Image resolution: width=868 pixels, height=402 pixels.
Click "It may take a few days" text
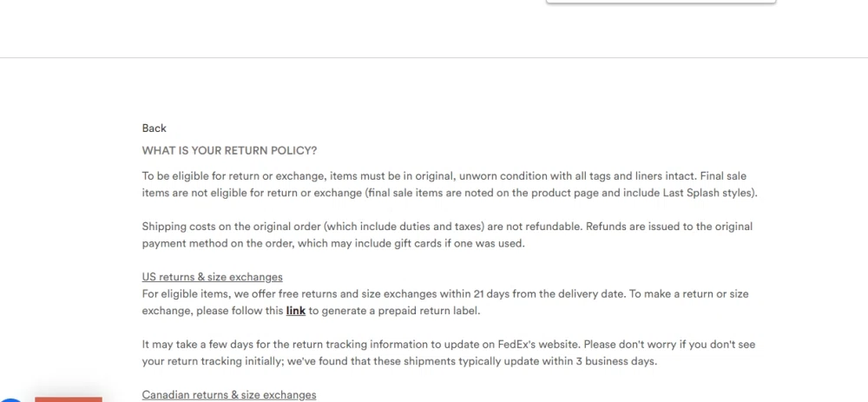click(198, 345)
